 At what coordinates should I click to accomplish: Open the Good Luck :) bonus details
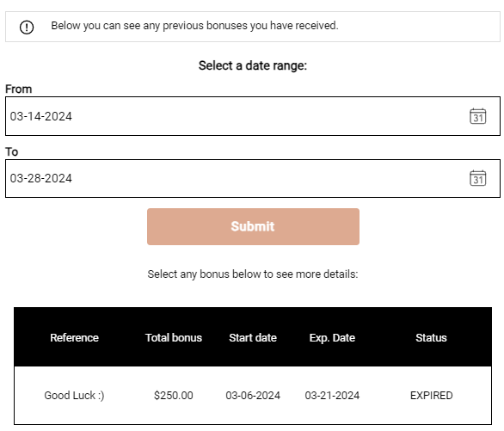[74, 396]
